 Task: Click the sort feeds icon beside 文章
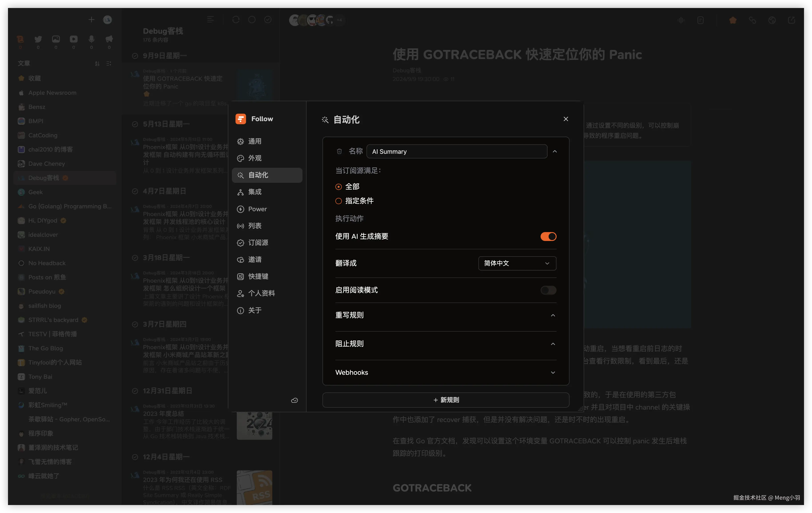pyautogui.click(x=97, y=64)
